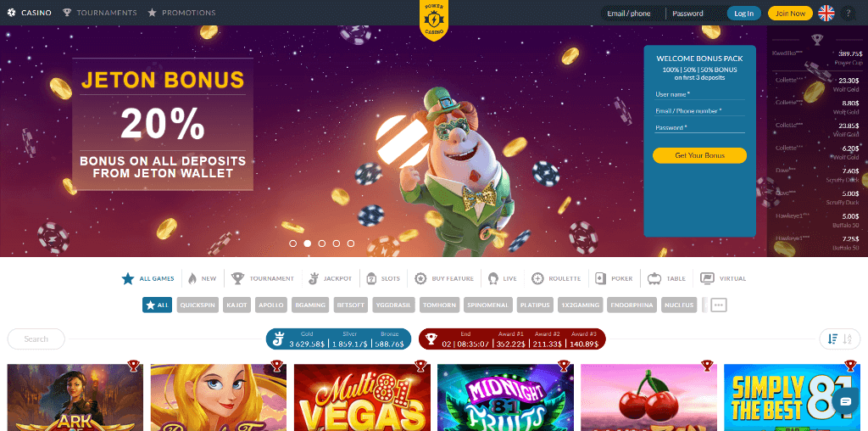Click the question mark help icon
Screen dimensions: 868x431
click(x=849, y=14)
